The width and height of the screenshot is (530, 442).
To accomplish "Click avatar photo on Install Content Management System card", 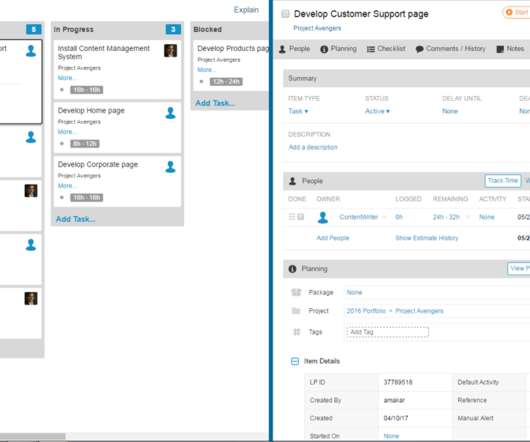I will tap(170, 51).
